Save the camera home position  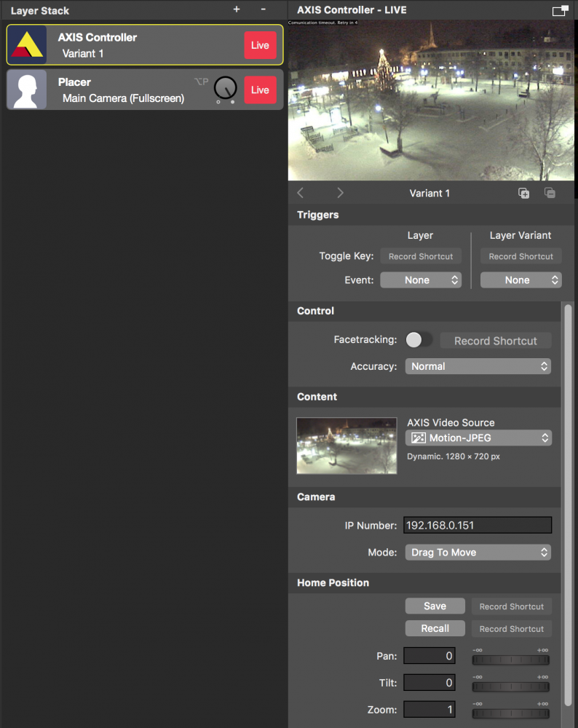click(x=435, y=606)
